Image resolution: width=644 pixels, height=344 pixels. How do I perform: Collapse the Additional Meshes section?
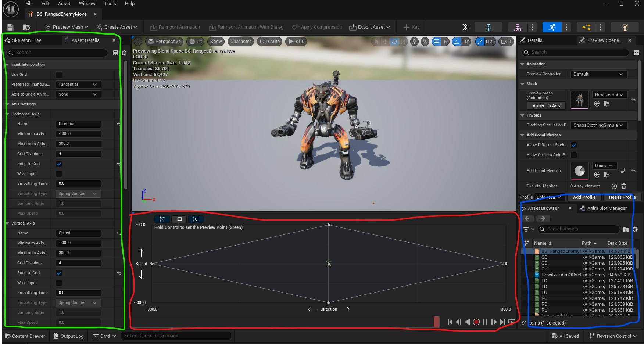tap(522, 135)
